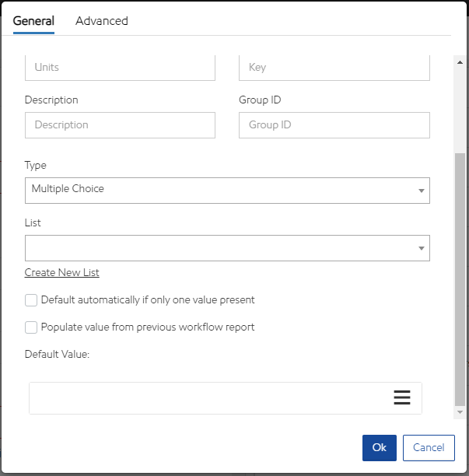This screenshot has height=476, width=469.
Task: Toggle Populate value from previous workflow report
Action: point(31,327)
